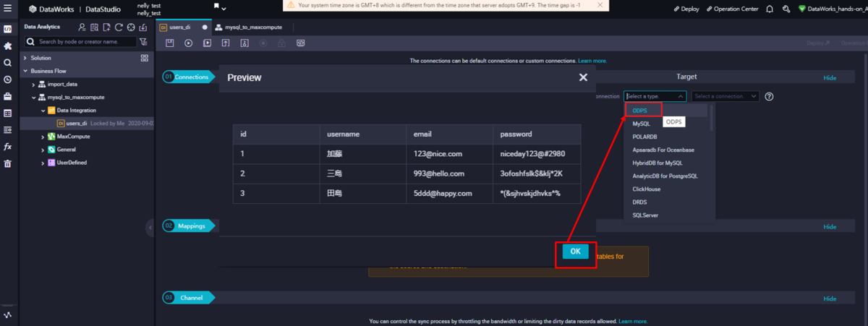Click the calendar icon in Data Analytics header
This screenshot has height=326, width=868.
point(94,27)
